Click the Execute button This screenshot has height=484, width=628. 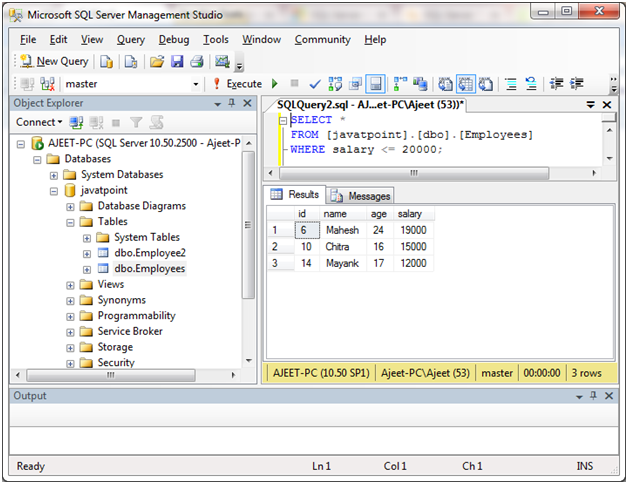(238, 84)
